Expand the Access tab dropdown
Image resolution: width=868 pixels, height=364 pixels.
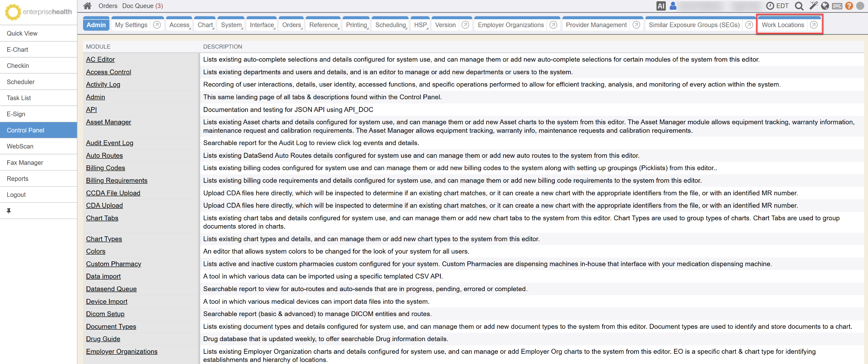pyautogui.click(x=179, y=25)
